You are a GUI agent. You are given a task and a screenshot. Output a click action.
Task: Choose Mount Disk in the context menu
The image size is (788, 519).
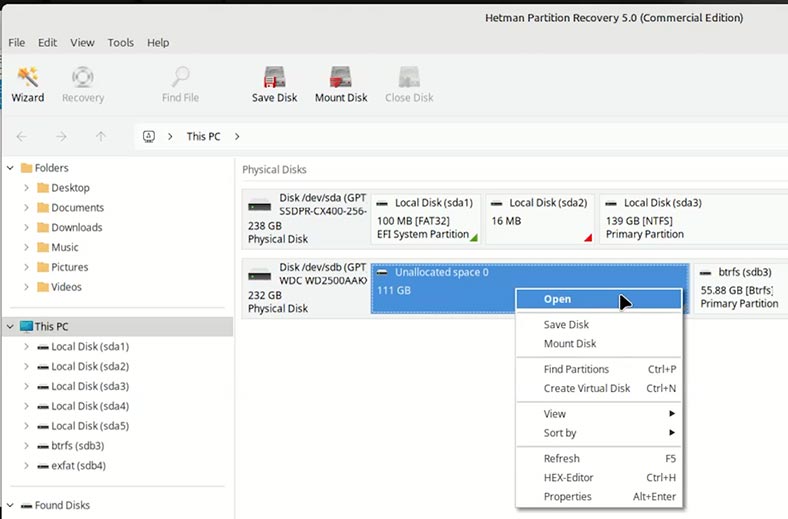point(599,344)
